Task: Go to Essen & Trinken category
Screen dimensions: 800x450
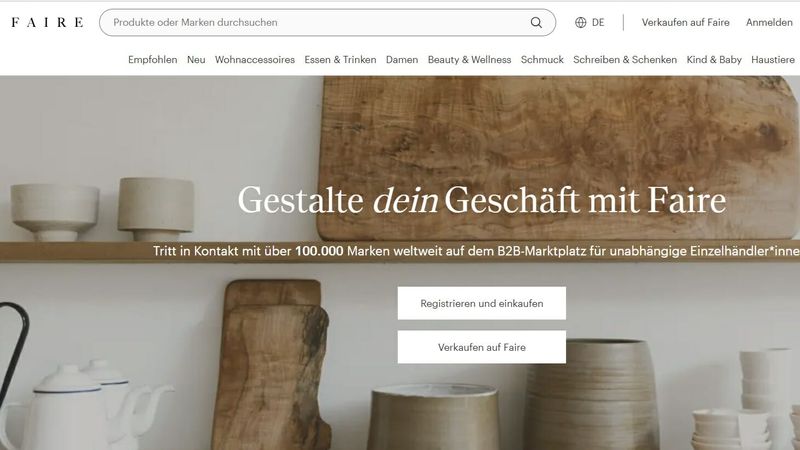Action: pos(340,60)
